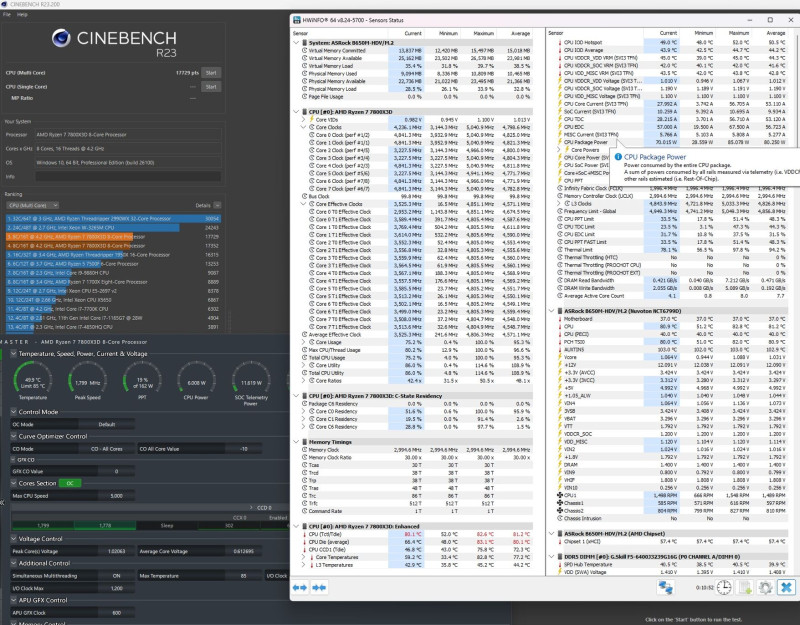Collapse the Memory Timings sensor group
Viewport: 800px width, 625px height.
295,442
